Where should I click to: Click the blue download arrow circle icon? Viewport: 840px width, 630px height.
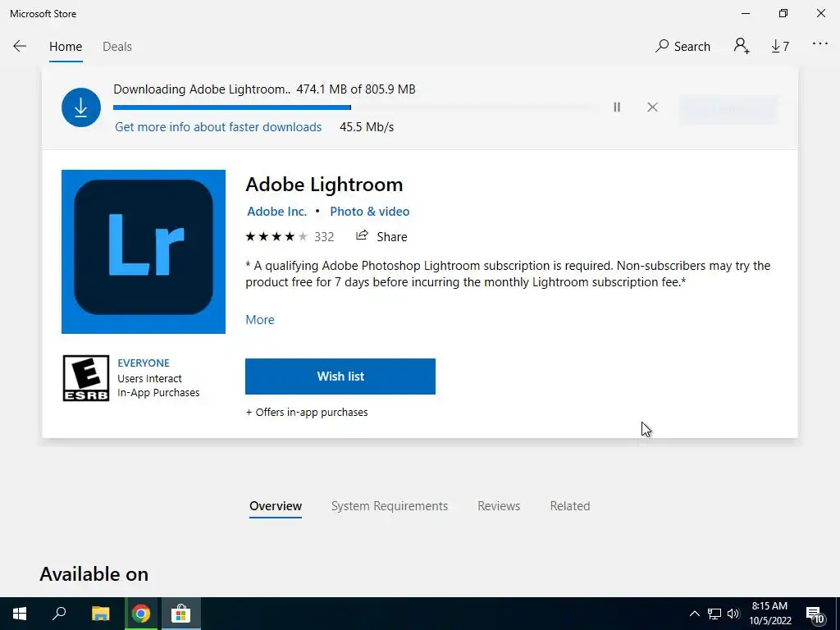pos(81,107)
